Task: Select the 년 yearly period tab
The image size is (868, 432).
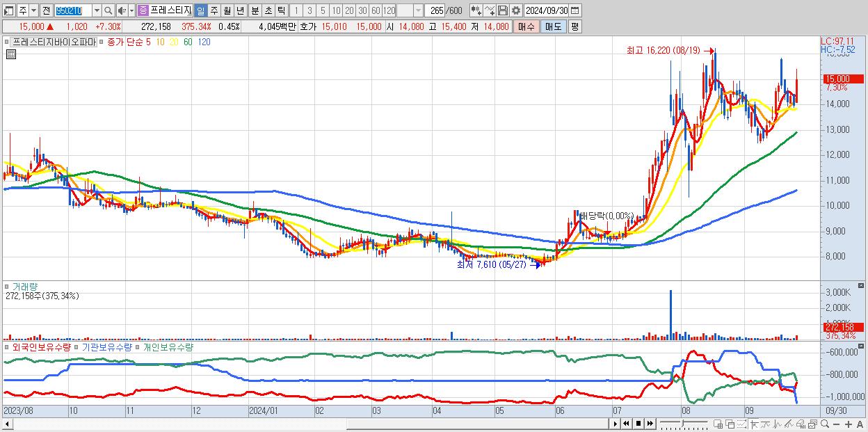Action: pyautogui.click(x=240, y=10)
